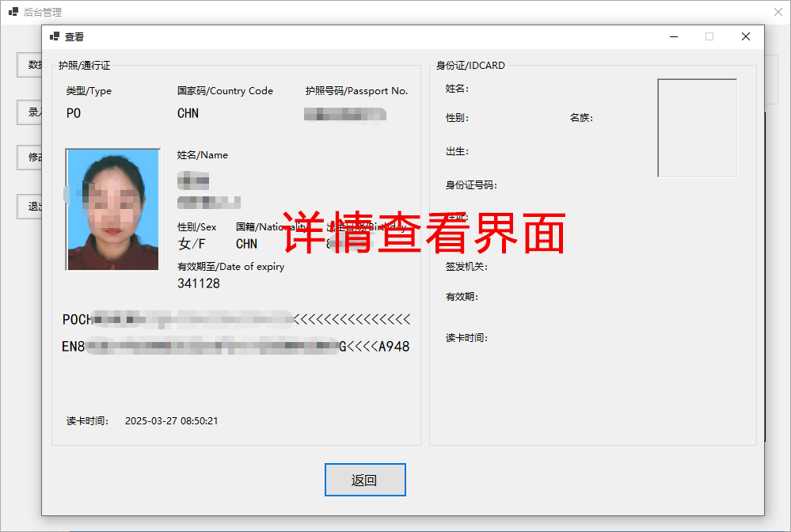Viewport: 791px width, 532px height.
Task: Close the 查看 dialog
Action: coord(744,36)
